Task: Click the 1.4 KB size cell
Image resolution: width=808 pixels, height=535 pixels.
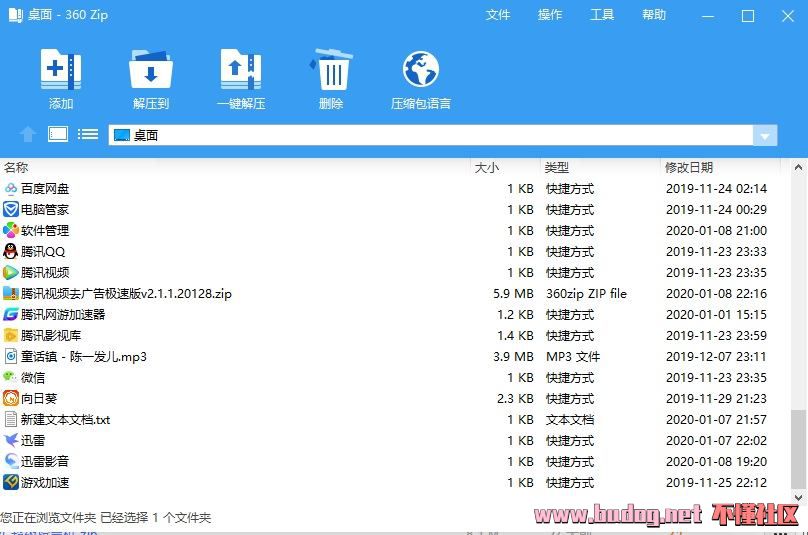Action: tap(515, 336)
